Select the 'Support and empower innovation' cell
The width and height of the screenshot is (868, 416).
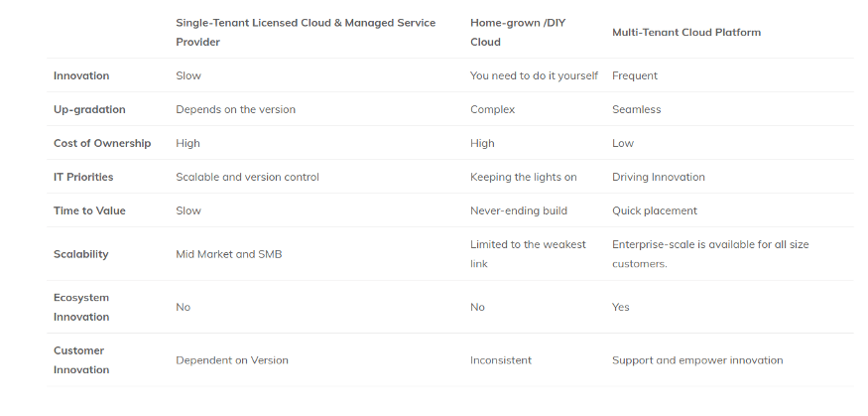[696, 360]
